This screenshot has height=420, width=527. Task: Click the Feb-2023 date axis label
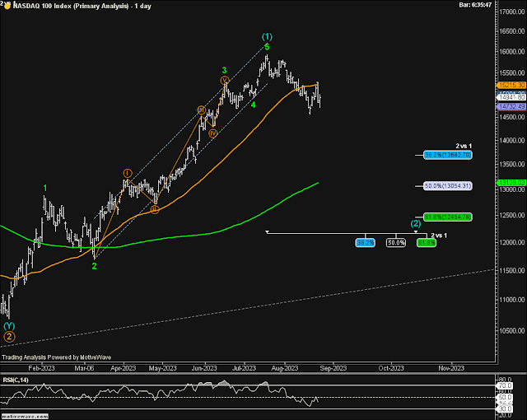point(41,368)
